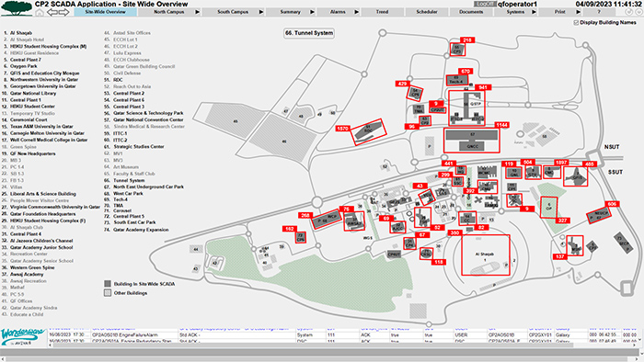Open the South Campus tab

pos(233,12)
